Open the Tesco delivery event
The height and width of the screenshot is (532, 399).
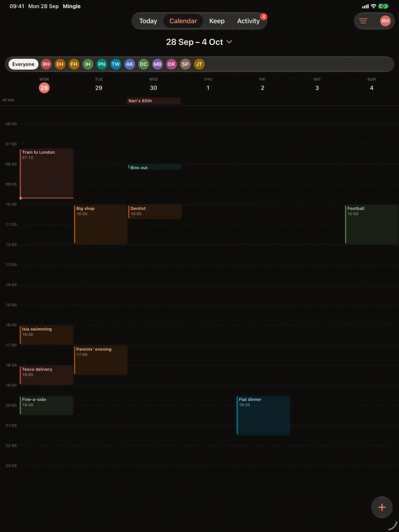(47, 375)
